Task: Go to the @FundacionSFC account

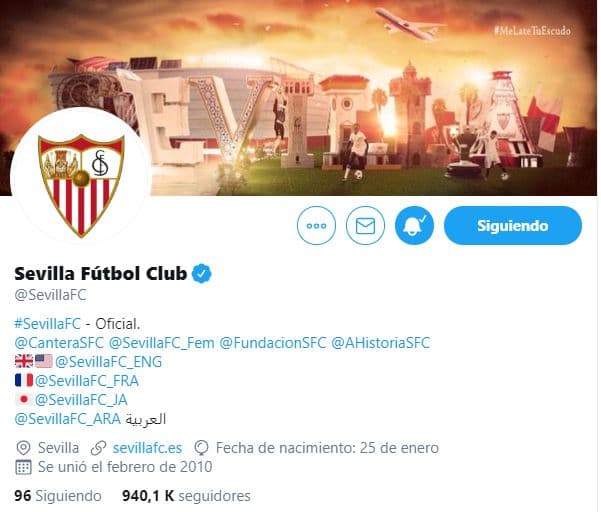Action: 273,343
